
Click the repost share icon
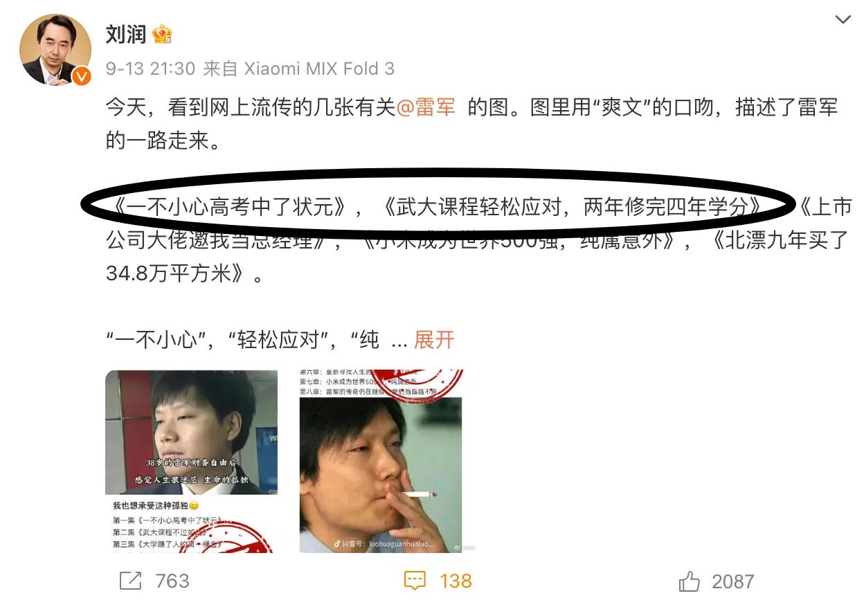point(130,580)
